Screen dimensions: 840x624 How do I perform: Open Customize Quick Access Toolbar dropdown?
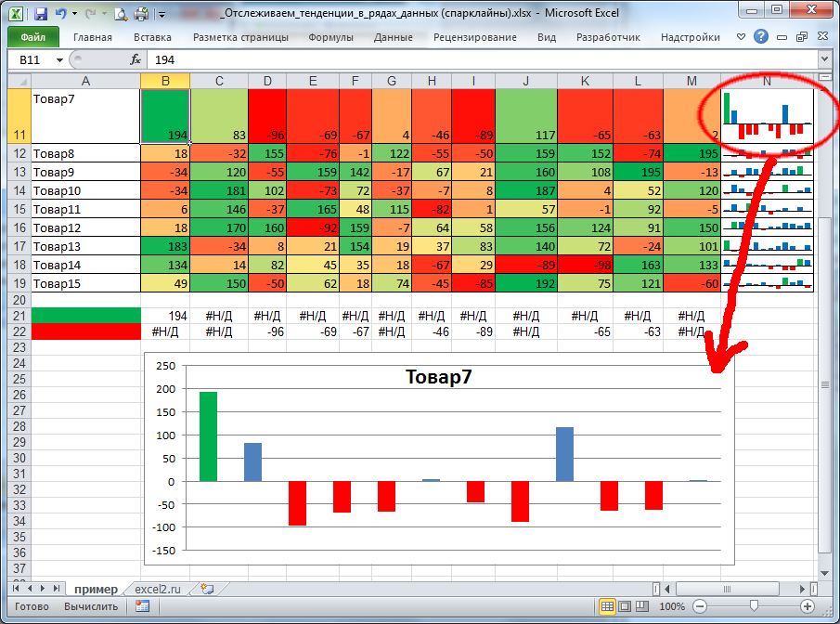(162, 15)
